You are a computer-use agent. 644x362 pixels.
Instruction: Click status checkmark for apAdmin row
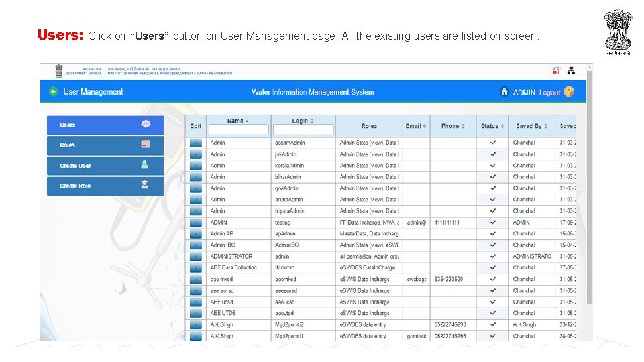coord(493,233)
